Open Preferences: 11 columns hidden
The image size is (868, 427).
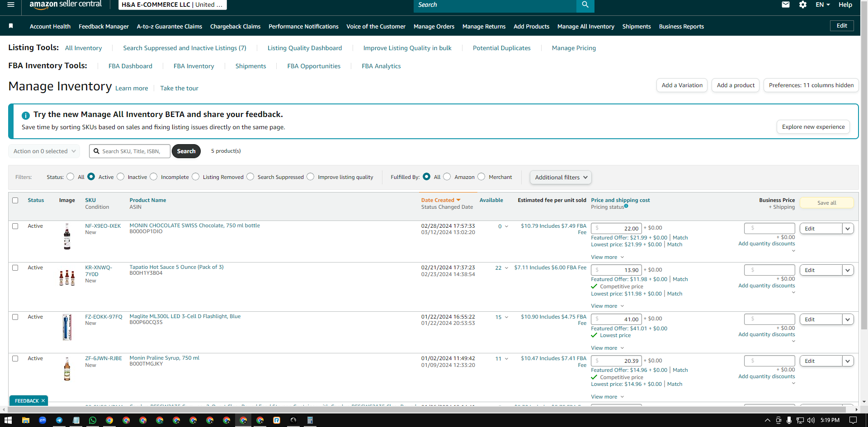811,85
